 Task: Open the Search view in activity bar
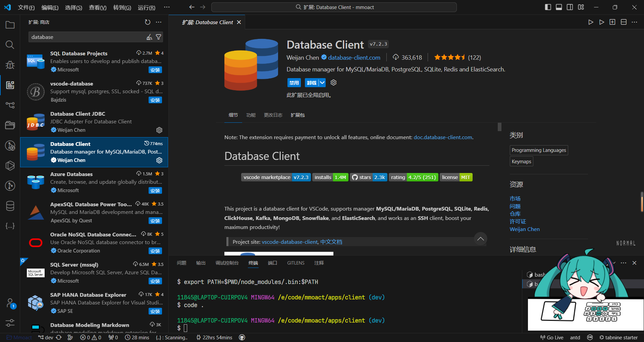10,45
